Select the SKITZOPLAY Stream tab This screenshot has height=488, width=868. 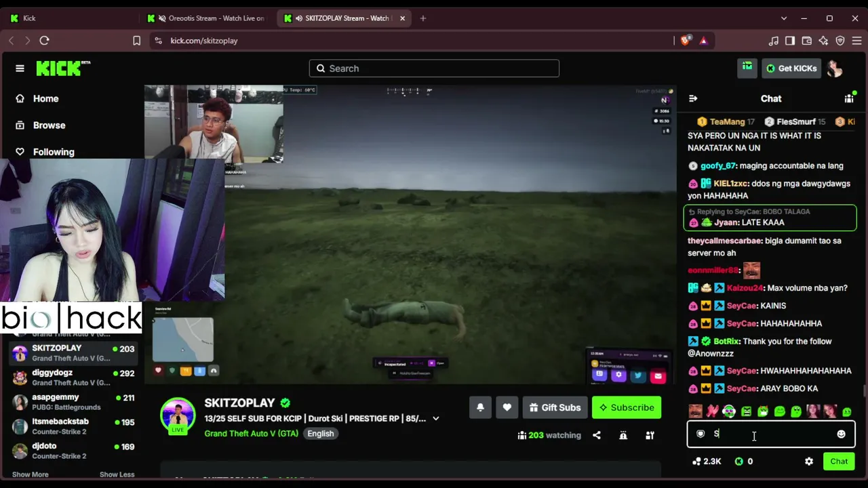tap(344, 18)
